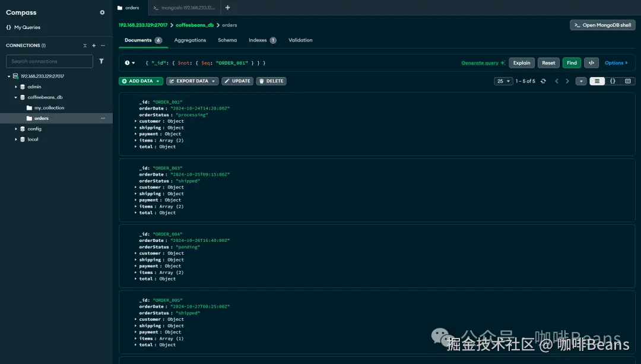This screenshot has height=364, width=641.
Task: Switch to table view
Action: click(628, 81)
